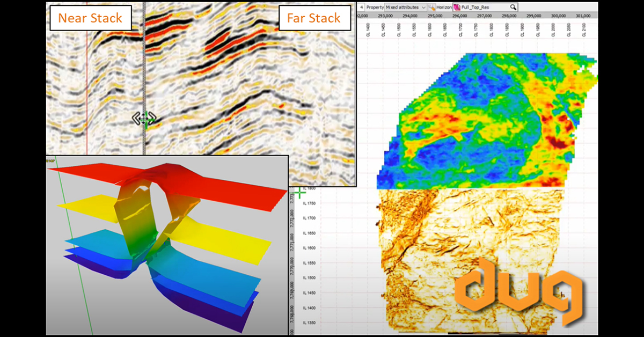Click inside the Full_Top_Res name field
Viewport: 644px width, 337px height.
[x=475, y=8]
